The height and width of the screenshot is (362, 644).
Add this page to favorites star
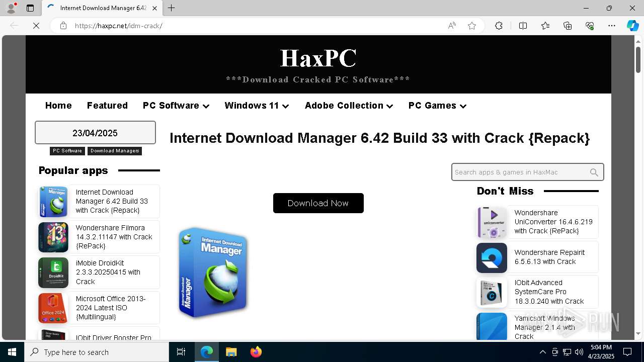tap(472, 26)
